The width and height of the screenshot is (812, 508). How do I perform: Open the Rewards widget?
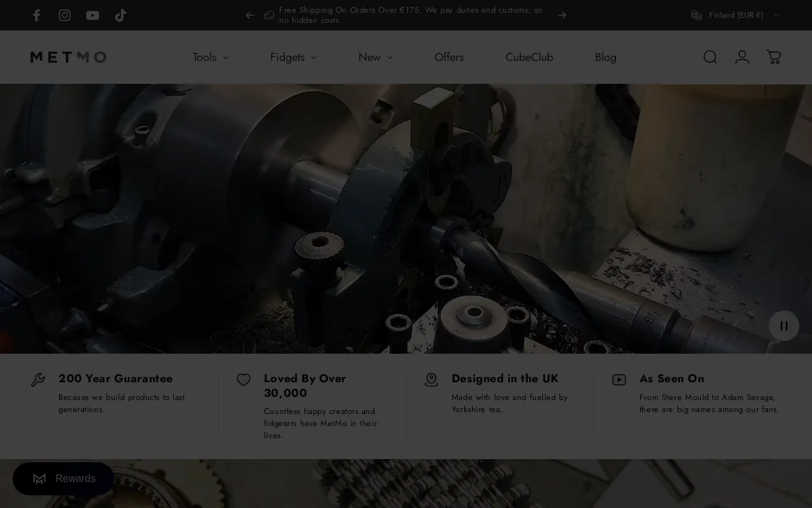tap(63, 479)
